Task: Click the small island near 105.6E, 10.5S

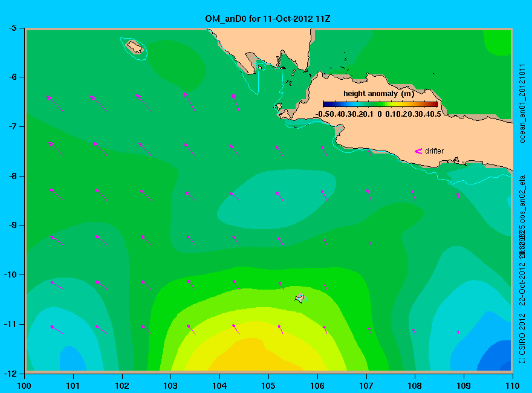Action: (x=300, y=298)
